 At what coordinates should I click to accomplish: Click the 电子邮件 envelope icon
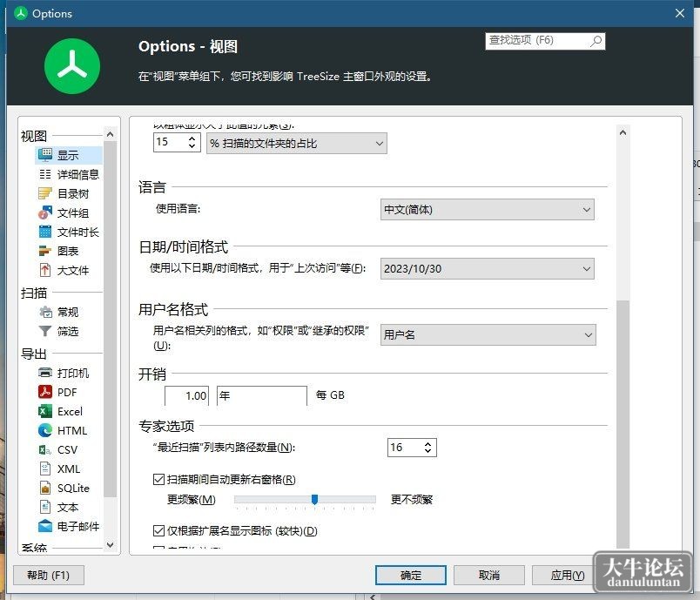[45, 526]
